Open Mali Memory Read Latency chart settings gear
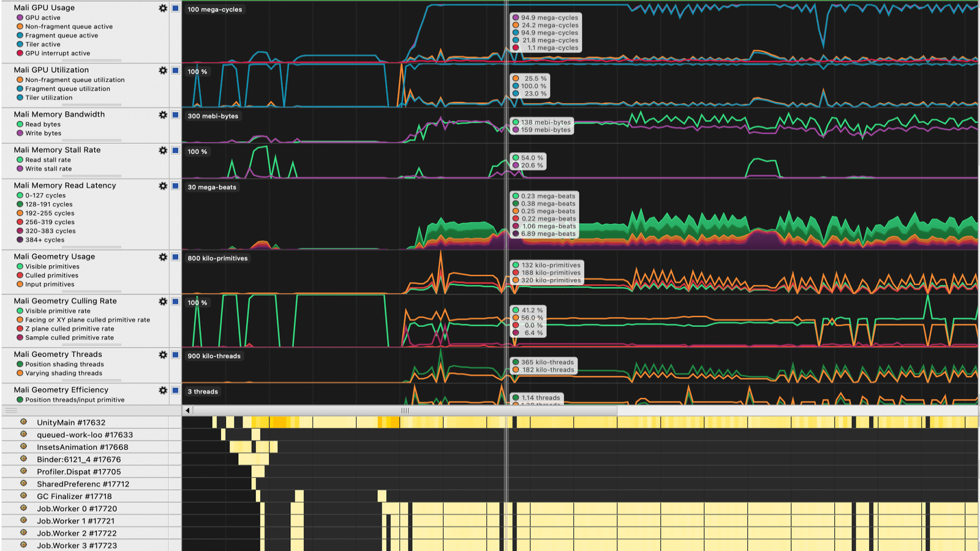980x551 pixels. [163, 186]
